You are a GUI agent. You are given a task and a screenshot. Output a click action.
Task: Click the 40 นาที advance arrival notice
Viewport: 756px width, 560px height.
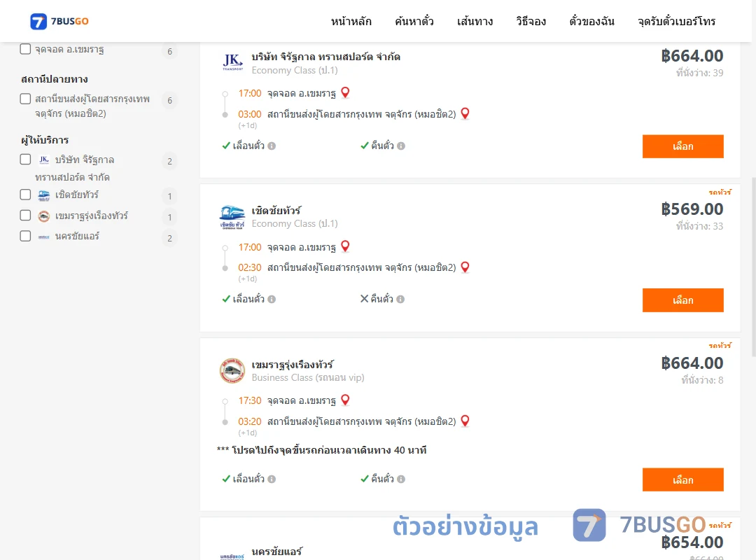pyautogui.click(x=321, y=451)
